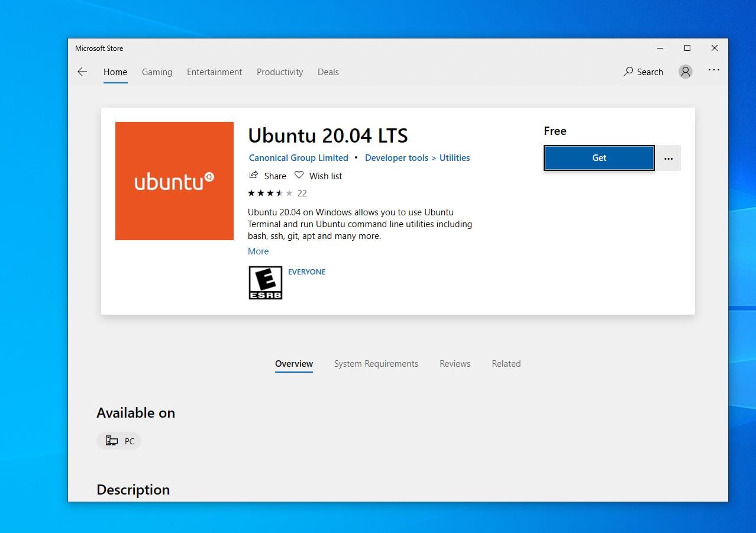Open more options next to Get button
This screenshot has width=756, height=533.
pos(668,158)
